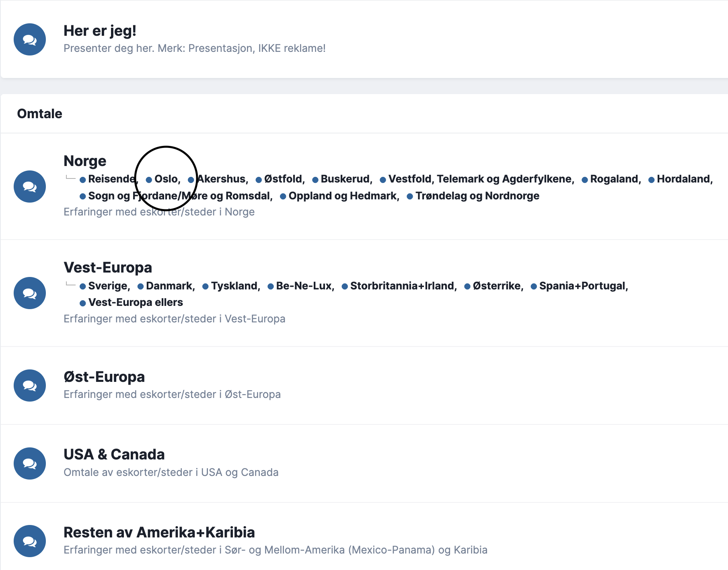Screen dimensions: 728x570
Task: Open the Reisende subforum
Action: pos(112,179)
